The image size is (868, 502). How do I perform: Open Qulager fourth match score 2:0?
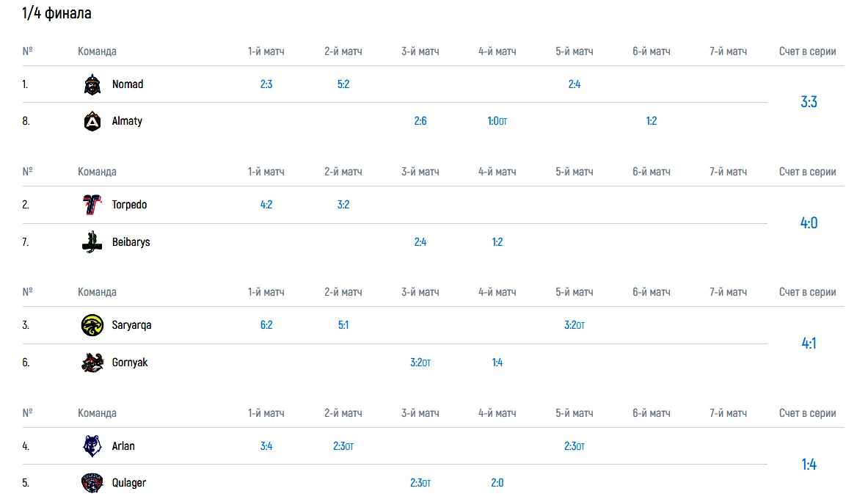[x=497, y=483]
